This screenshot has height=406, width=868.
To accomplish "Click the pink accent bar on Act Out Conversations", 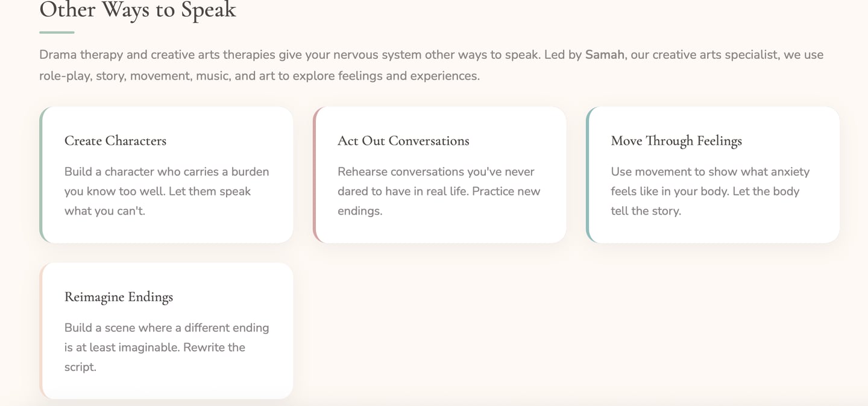I will pos(315,175).
